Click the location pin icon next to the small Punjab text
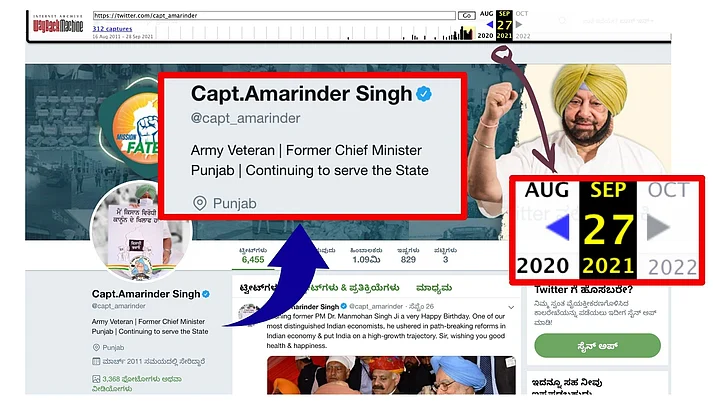The height and width of the screenshot is (405, 720). coord(96,348)
